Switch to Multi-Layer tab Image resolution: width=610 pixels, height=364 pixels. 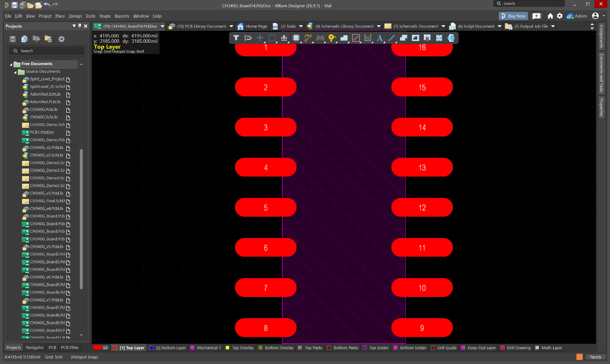pyautogui.click(x=549, y=348)
